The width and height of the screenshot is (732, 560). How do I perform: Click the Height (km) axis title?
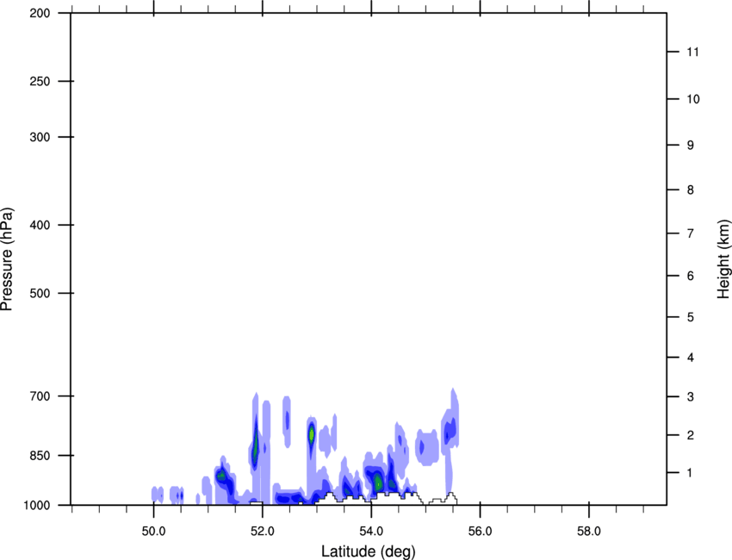[723, 259]
